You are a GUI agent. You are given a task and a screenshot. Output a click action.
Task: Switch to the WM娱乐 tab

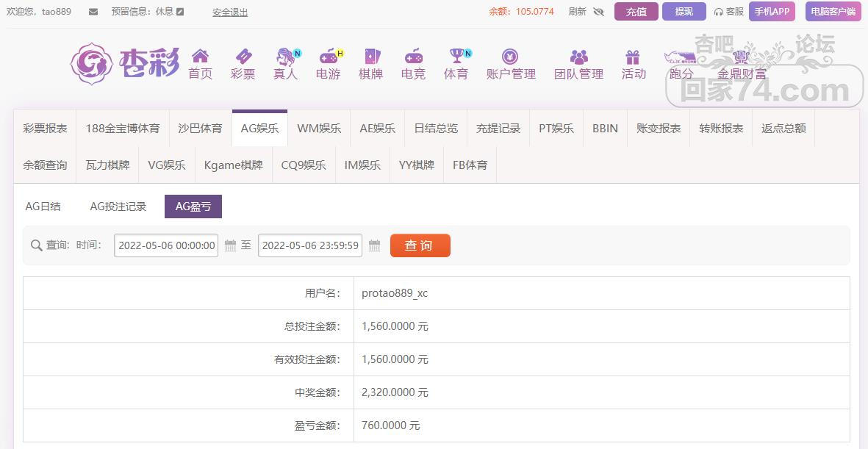pos(319,128)
